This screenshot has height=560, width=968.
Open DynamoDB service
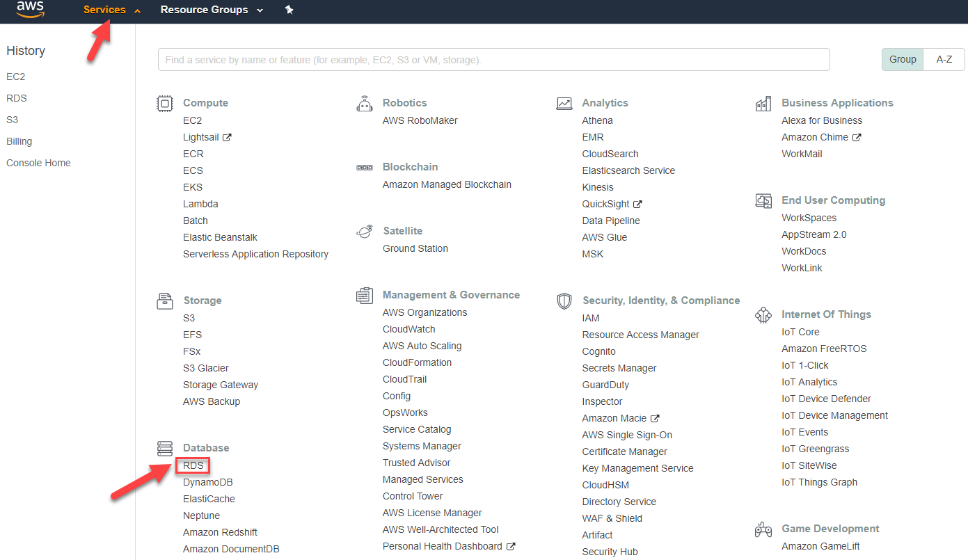[208, 482]
